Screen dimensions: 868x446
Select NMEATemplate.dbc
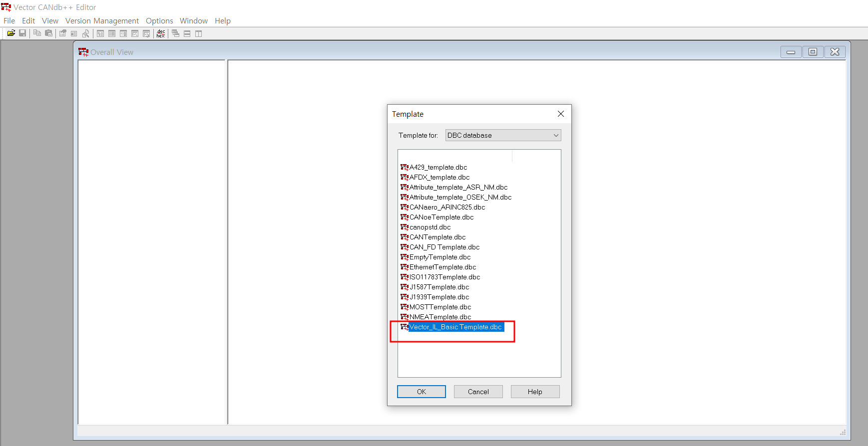click(440, 317)
